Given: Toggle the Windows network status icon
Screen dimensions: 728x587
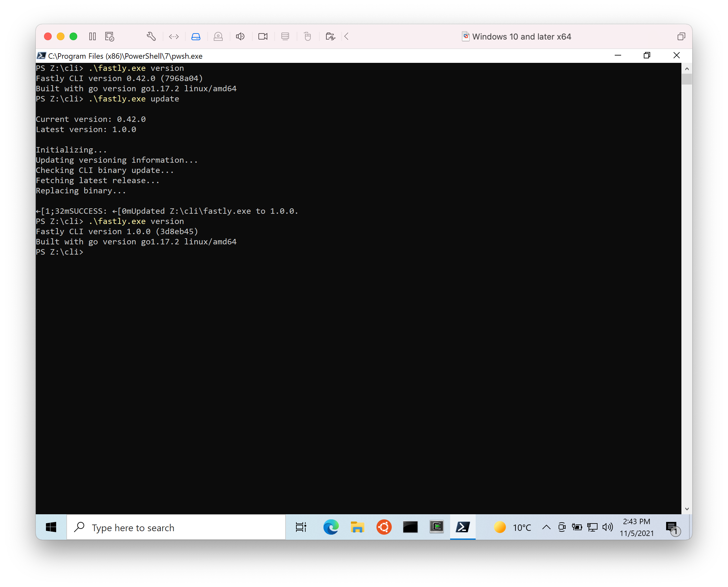Looking at the screenshot, I should (592, 527).
